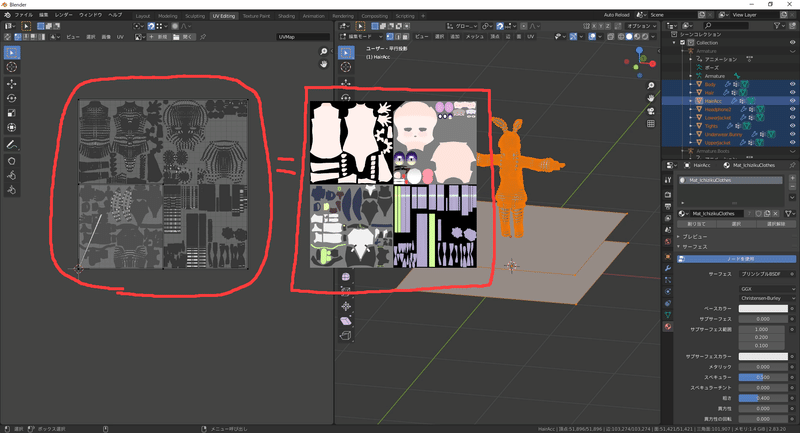Open the File menu

tap(23, 15)
